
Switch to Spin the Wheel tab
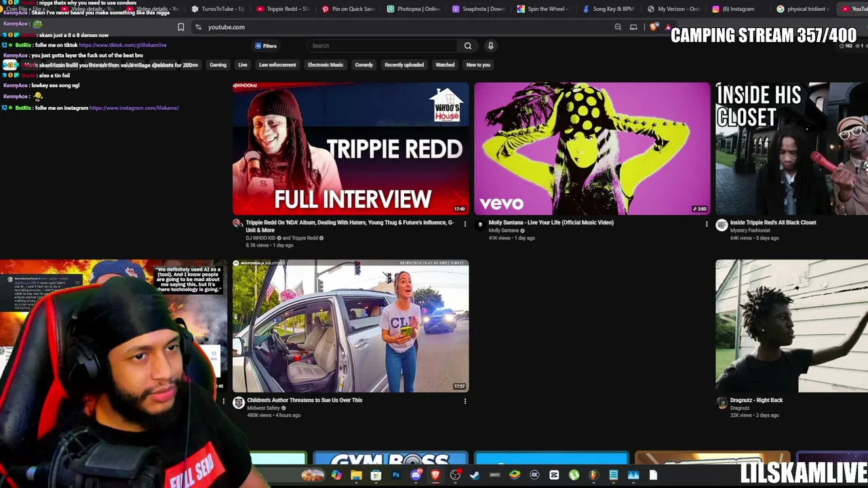[545, 9]
